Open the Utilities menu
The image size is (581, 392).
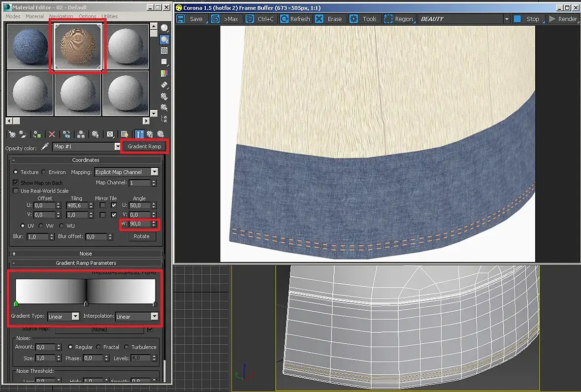[x=109, y=16]
